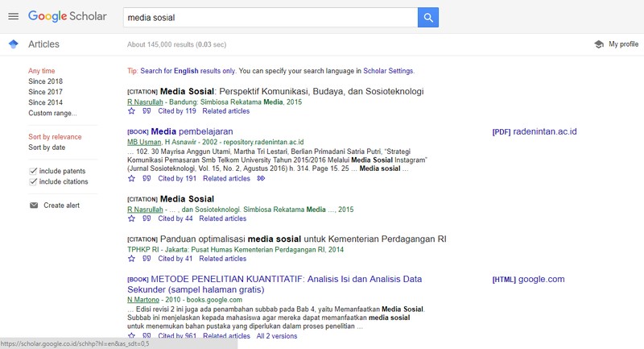Viewport: 644px width, 349px height.
Task: Select 'Sort by date' option
Action: (x=47, y=148)
